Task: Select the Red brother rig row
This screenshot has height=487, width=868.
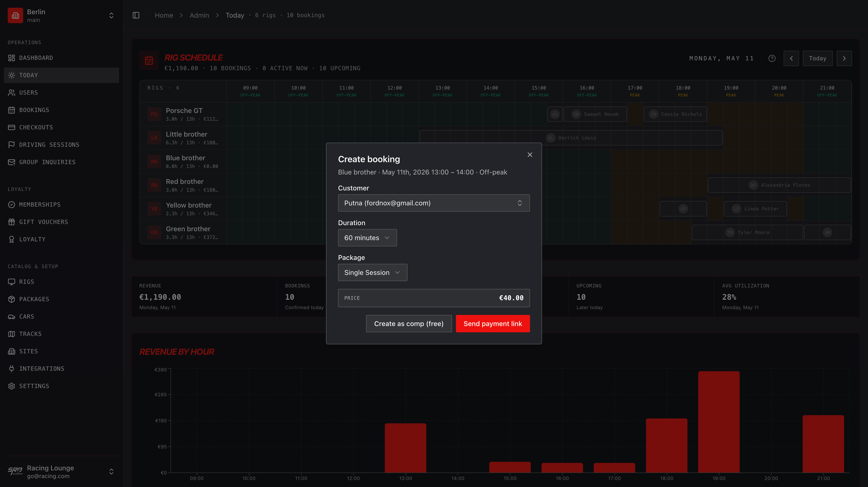Action: (183, 185)
